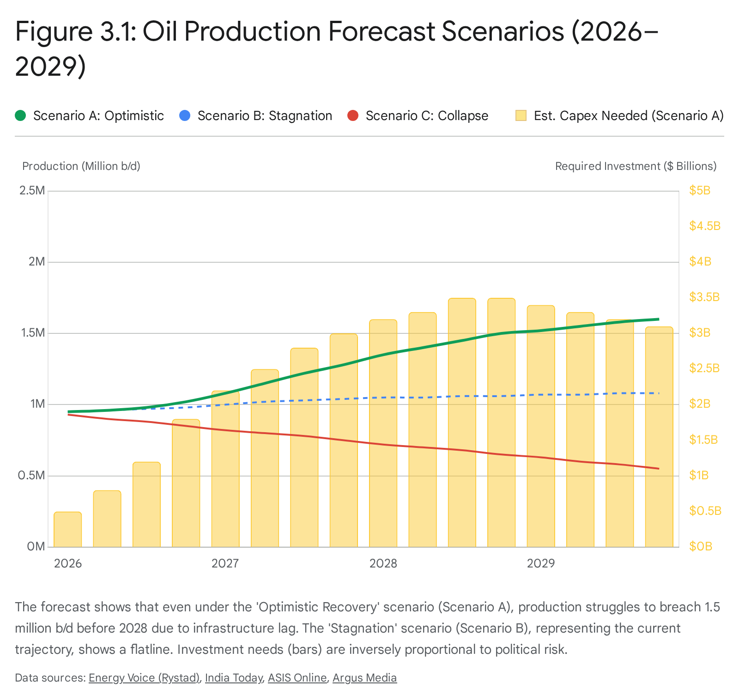739x700 pixels.
Task: Click the green Scenario A legend dot
Action: [x=20, y=115]
